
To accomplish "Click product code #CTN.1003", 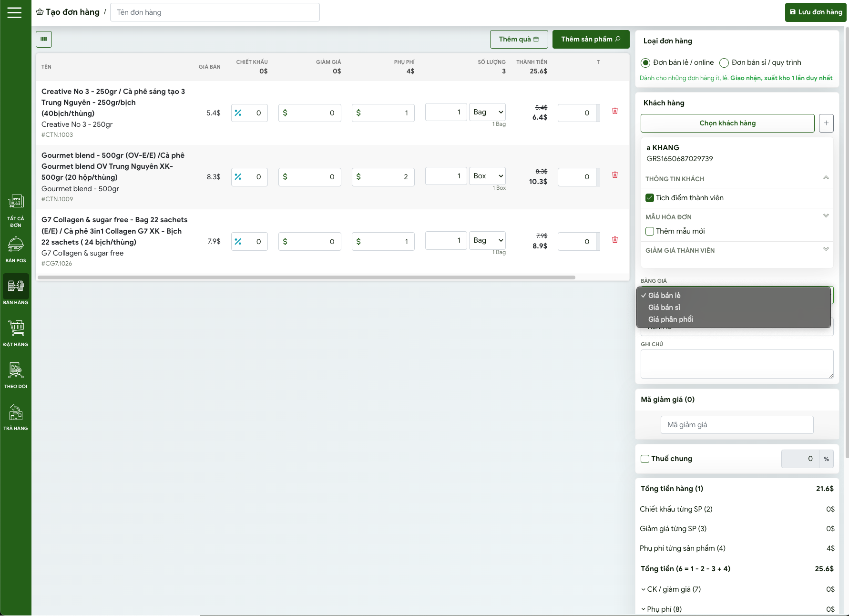I will (x=57, y=135).
